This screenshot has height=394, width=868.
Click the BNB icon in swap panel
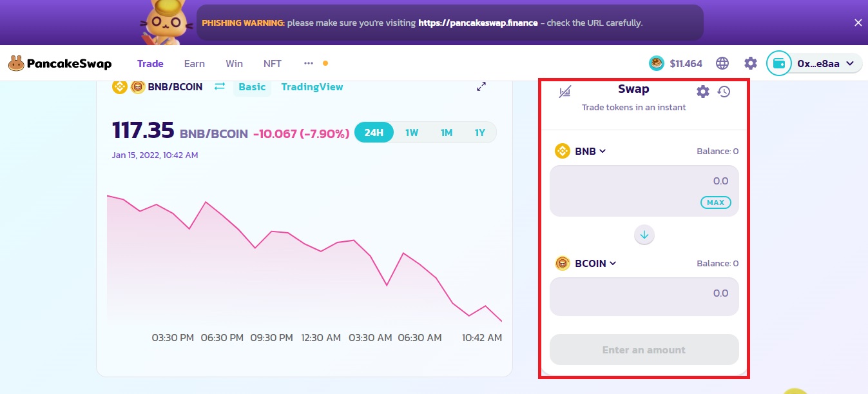point(563,151)
